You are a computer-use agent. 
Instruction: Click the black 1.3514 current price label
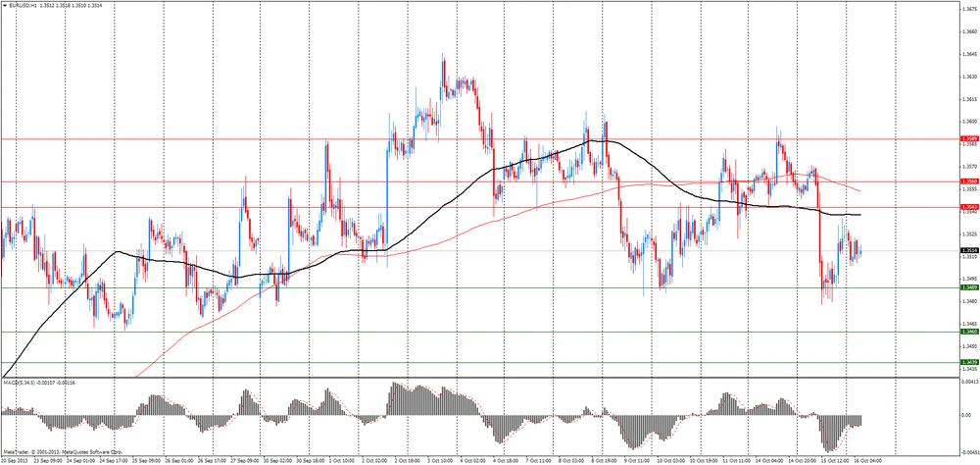pos(969,250)
